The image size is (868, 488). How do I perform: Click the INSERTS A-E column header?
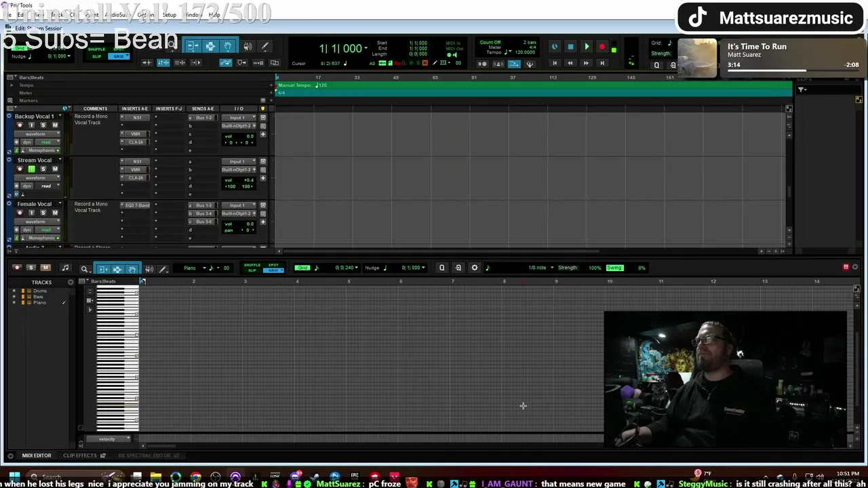(x=134, y=108)
